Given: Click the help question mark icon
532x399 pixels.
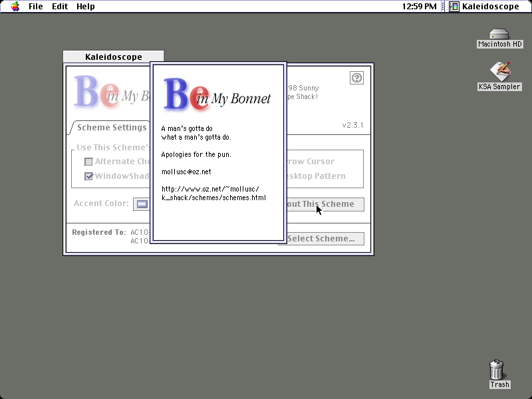Looking at the screenshot, I should 356,78.
